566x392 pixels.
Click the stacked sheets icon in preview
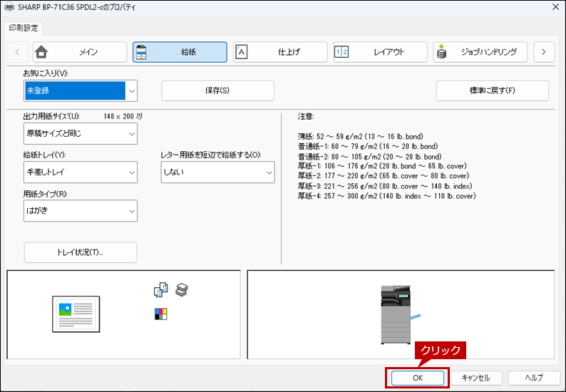(x=182, y=289)
